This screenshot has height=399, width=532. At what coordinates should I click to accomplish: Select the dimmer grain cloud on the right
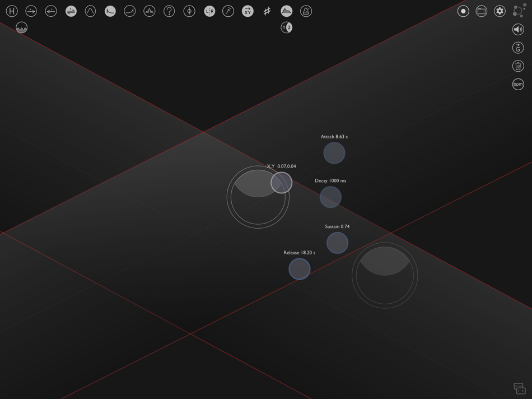pyautogui.click(x=385, y=275)
